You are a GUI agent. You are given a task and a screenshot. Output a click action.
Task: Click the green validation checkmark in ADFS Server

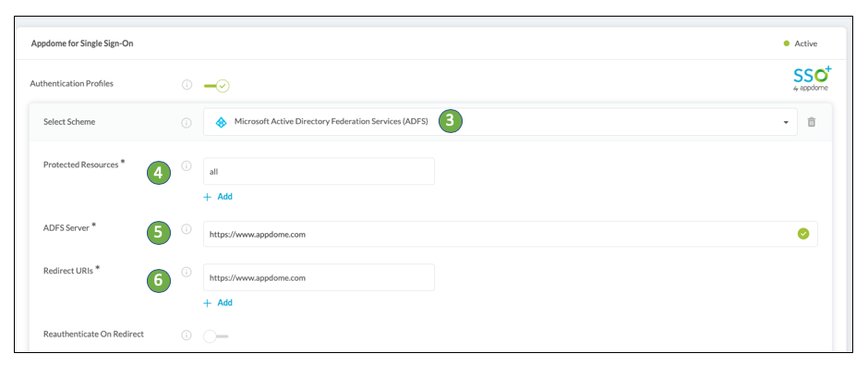click(x=803, y=234)
